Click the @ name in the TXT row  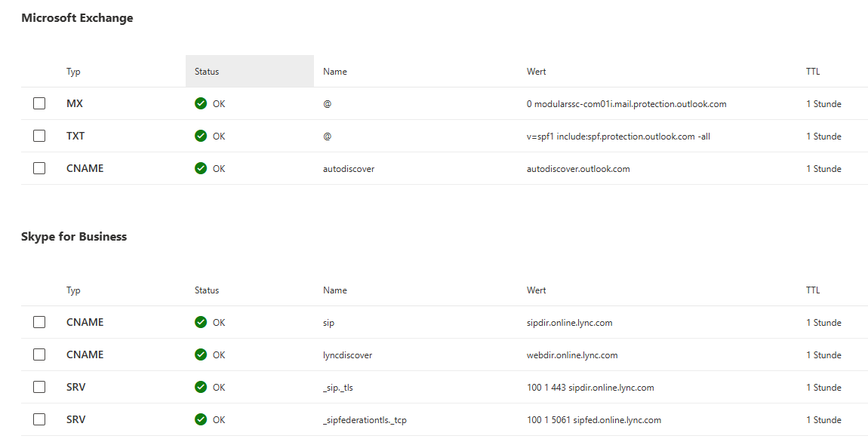(327, 136)
